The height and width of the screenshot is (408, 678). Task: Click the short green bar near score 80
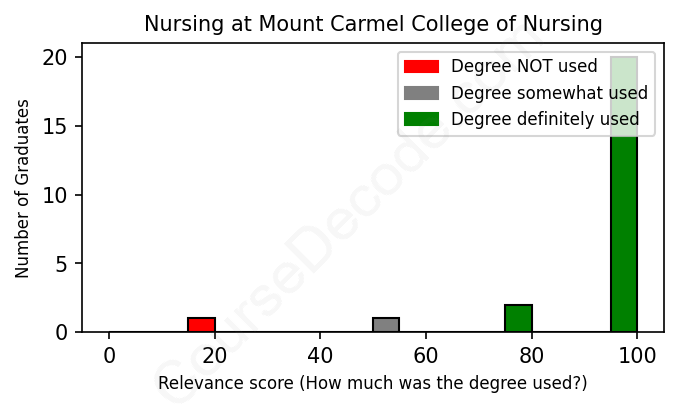pos(518,318)
